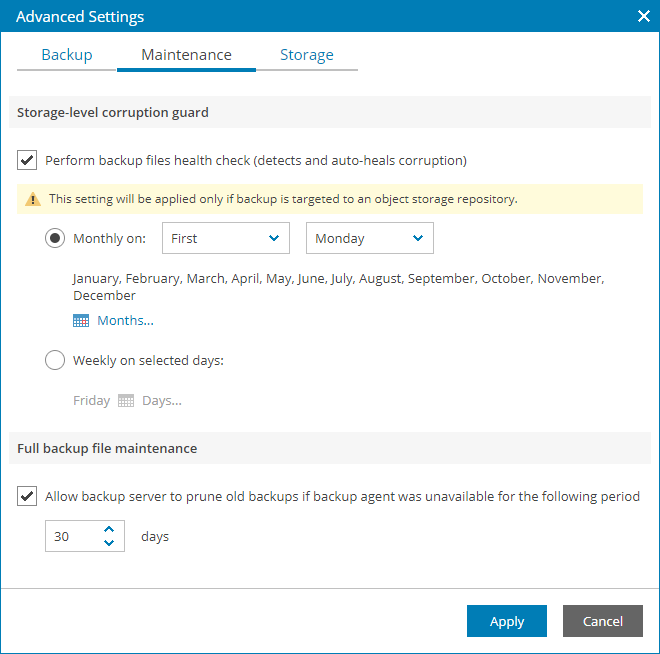
Task: Open the Months... link
Action: tap(125, 321)
